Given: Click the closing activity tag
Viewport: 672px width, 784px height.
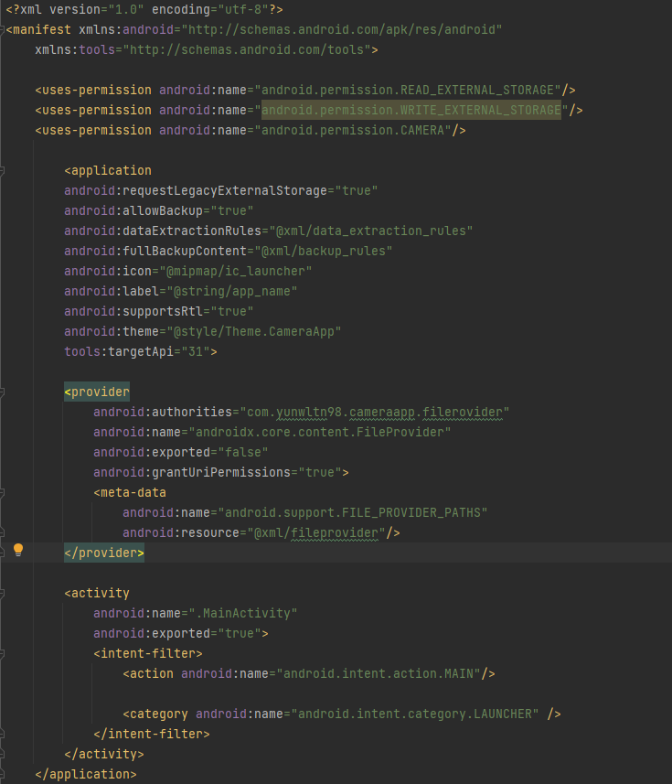Looking at the screenshot, I should [104, 754].
